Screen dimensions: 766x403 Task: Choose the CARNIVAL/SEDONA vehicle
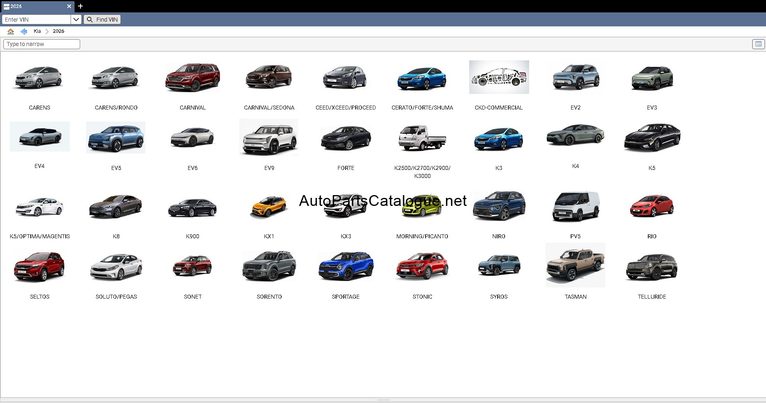[x=269, y=77]
